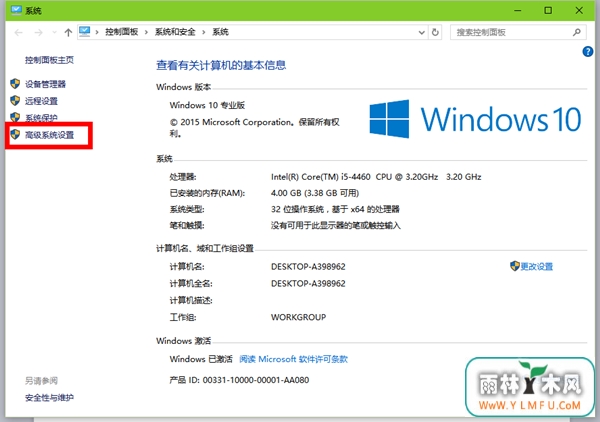Click the Windows 10 logo image
Viewport: 600px width, 422px height.
click(x=475, y=119)
